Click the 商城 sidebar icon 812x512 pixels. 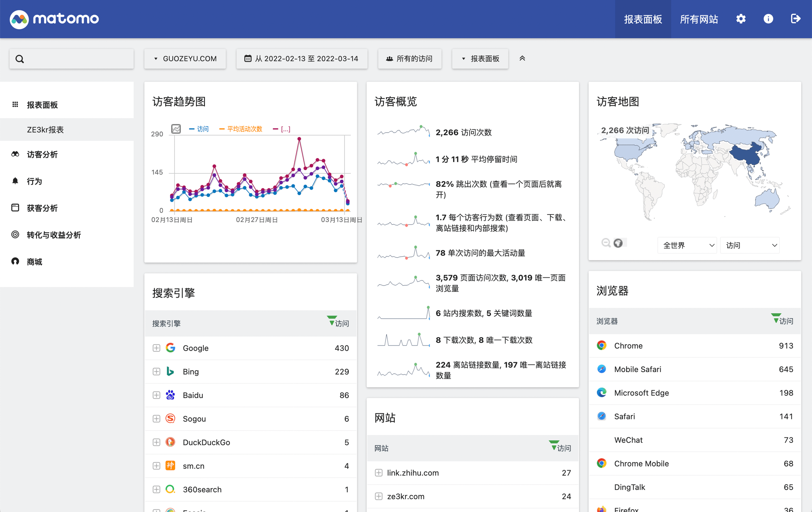point(15,261)
